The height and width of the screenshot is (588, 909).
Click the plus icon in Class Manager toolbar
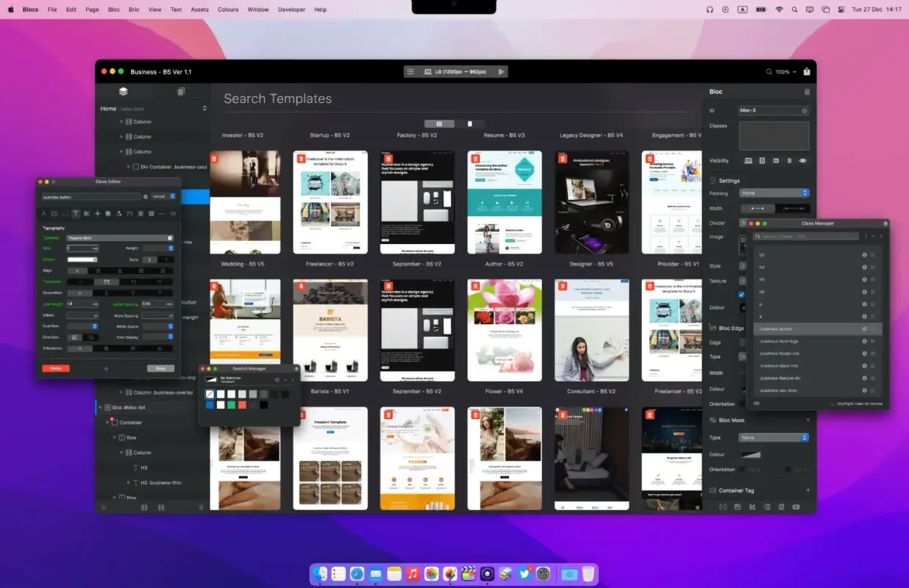click(x=881, y=237)
